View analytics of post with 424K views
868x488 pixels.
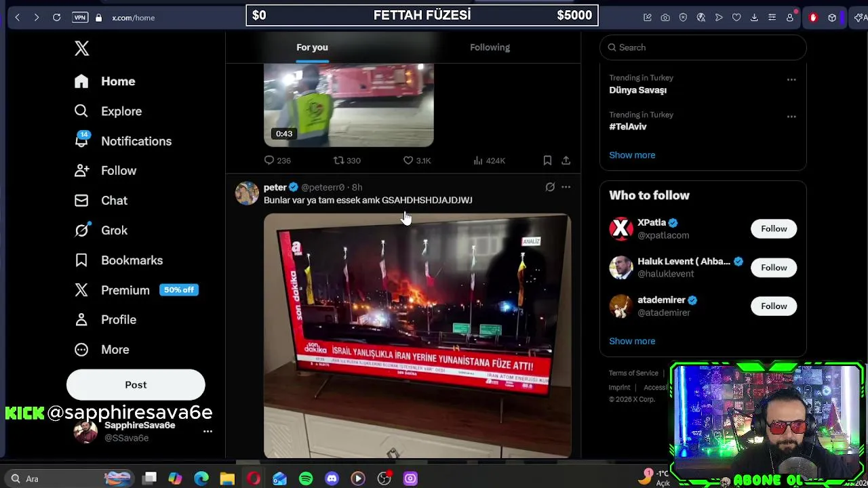coord(489,161)
